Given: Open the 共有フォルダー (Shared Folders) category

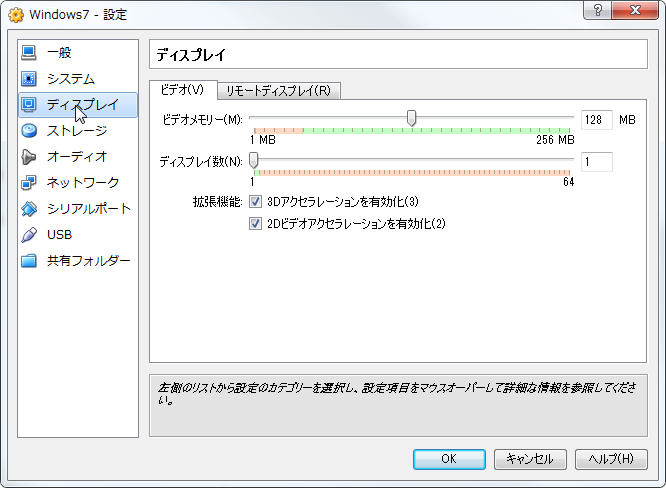Looking at the screenshot, I should (x=88, y=260).
